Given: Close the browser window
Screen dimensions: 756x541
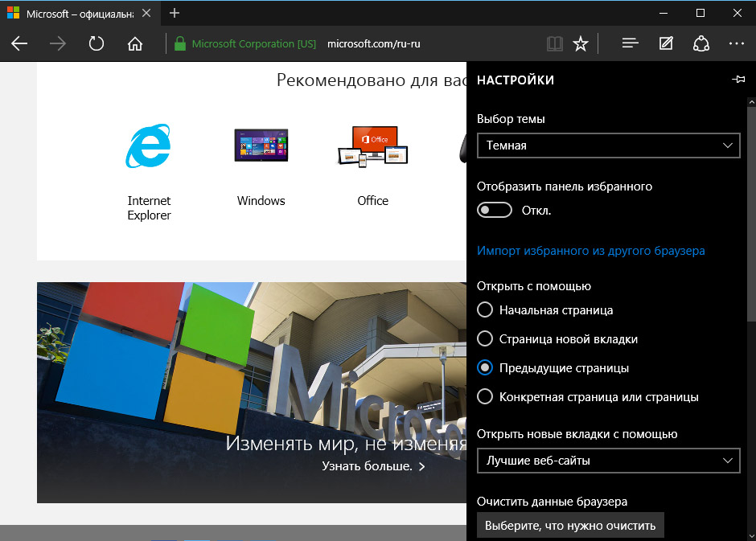Looking at the screenshot, I should (738, 14).
